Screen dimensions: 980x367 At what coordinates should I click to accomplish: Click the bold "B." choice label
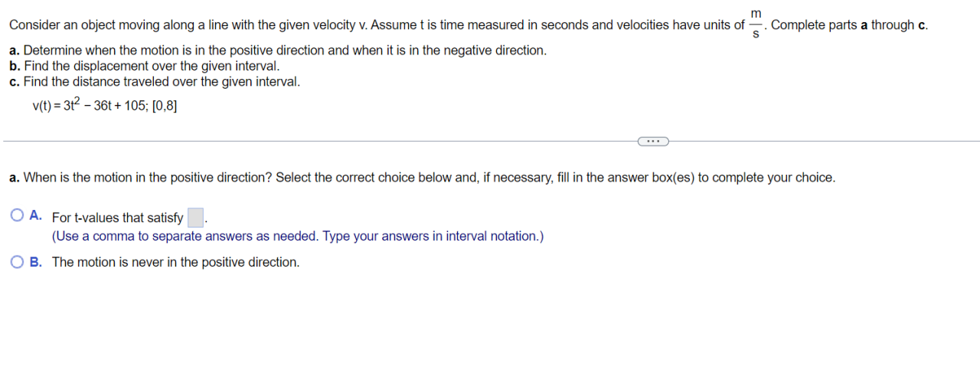coord(35,261)
